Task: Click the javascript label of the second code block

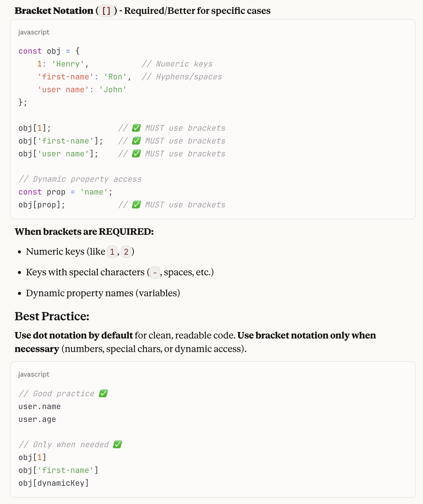Action: coord(34,374)
